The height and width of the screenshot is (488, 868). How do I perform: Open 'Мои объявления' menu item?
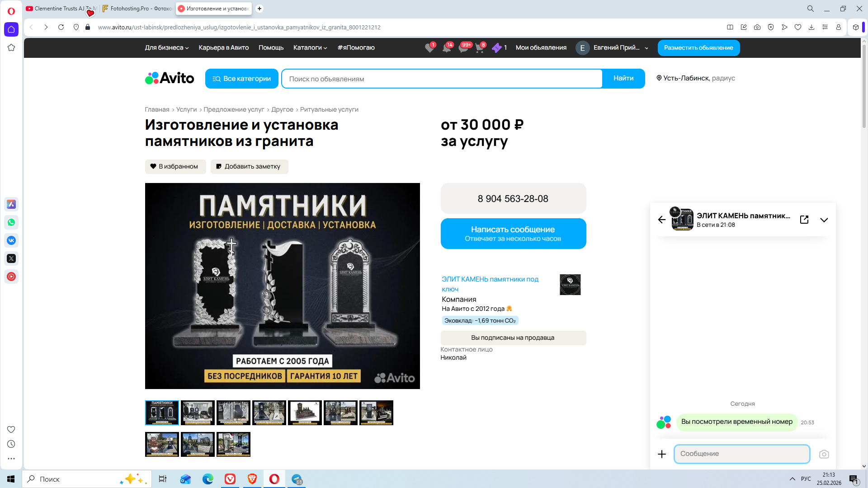541,47
